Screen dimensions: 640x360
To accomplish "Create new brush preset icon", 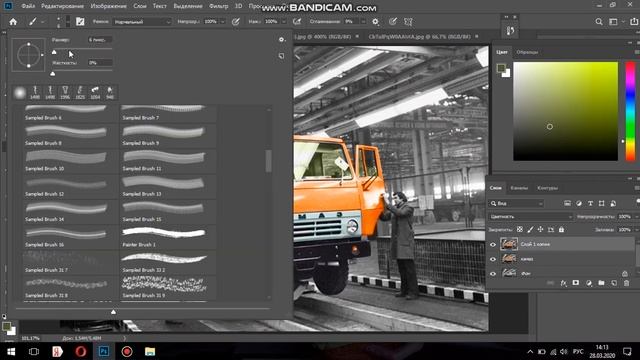I will pyautogui.click(x=281, y=56).
